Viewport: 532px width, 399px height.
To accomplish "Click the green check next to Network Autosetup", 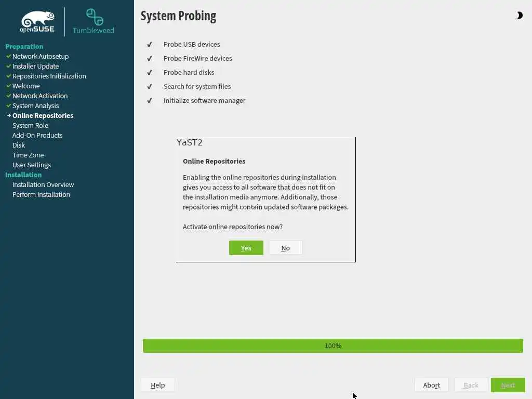I will [x=8, y=56].
